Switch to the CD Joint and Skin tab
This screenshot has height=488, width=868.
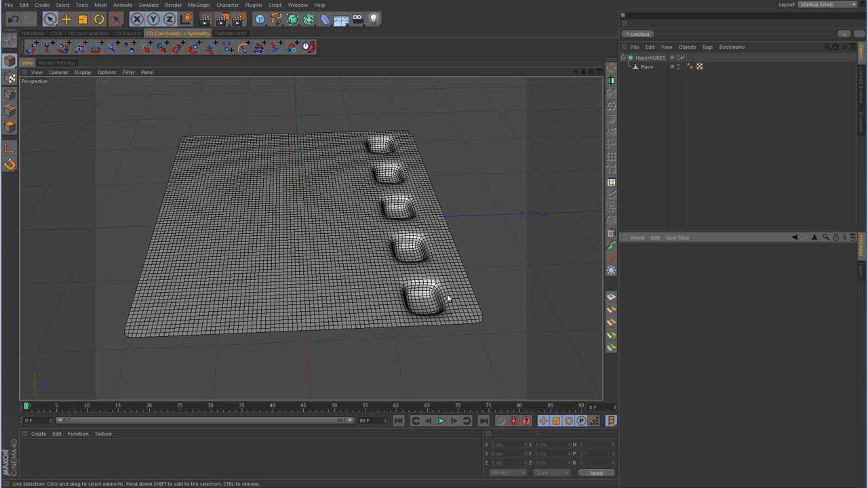point(88,33)
